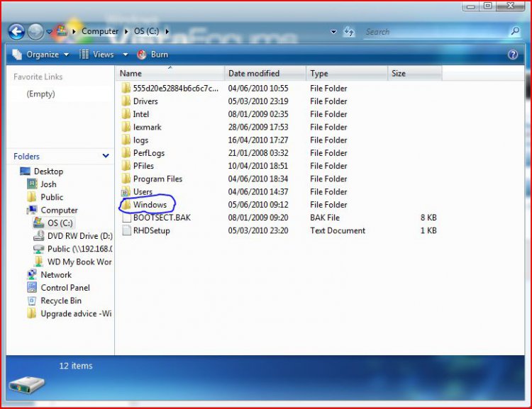Click the drive icon in details pane
This screenshot has height=409, width=532.
pos(26,385)
